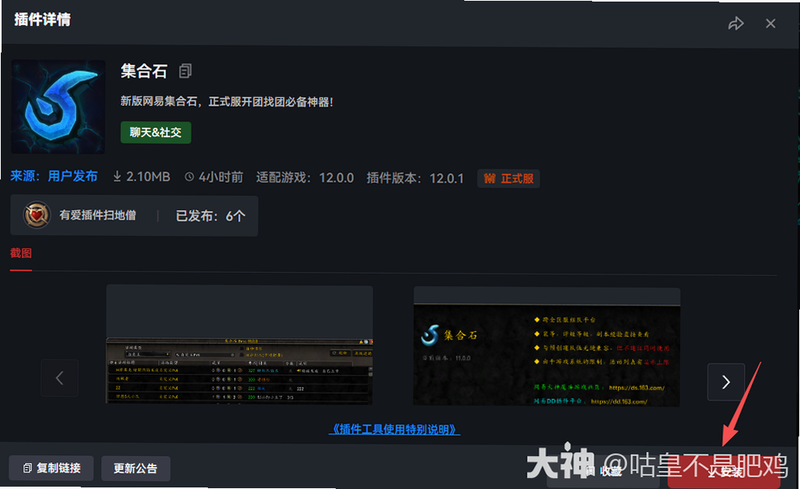Click the 适配游戏 12.0.0 text
Viewport: 800px width, 489px height.
[305, 178]
